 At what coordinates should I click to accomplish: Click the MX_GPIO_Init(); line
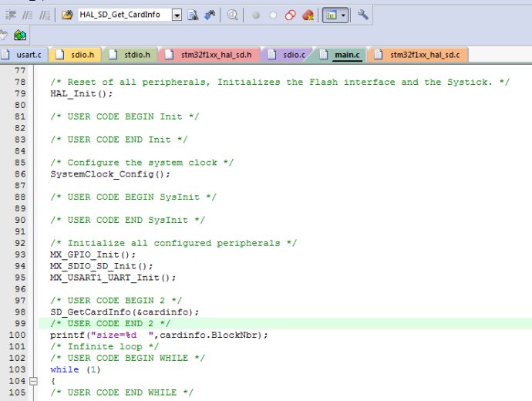click(93, 254)
